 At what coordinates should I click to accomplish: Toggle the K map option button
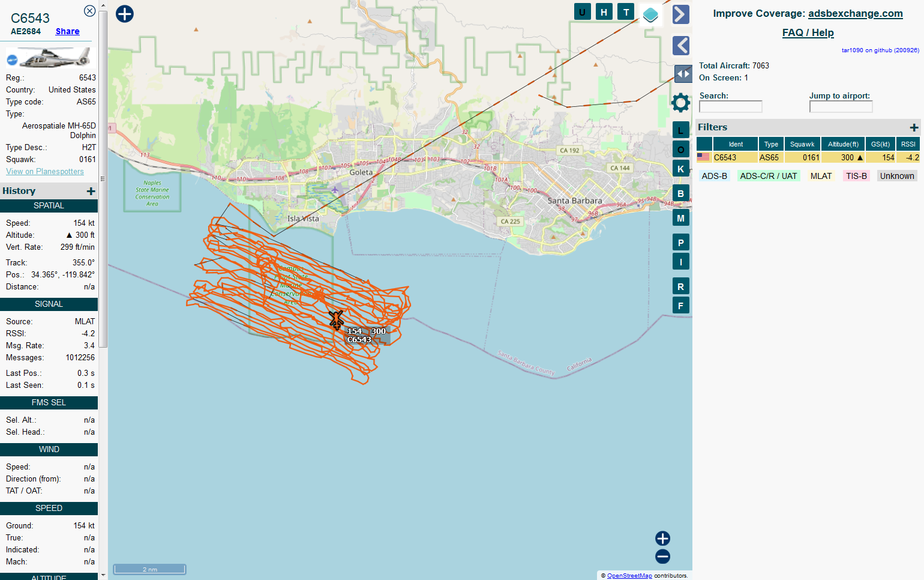click(x=681, y=169)
